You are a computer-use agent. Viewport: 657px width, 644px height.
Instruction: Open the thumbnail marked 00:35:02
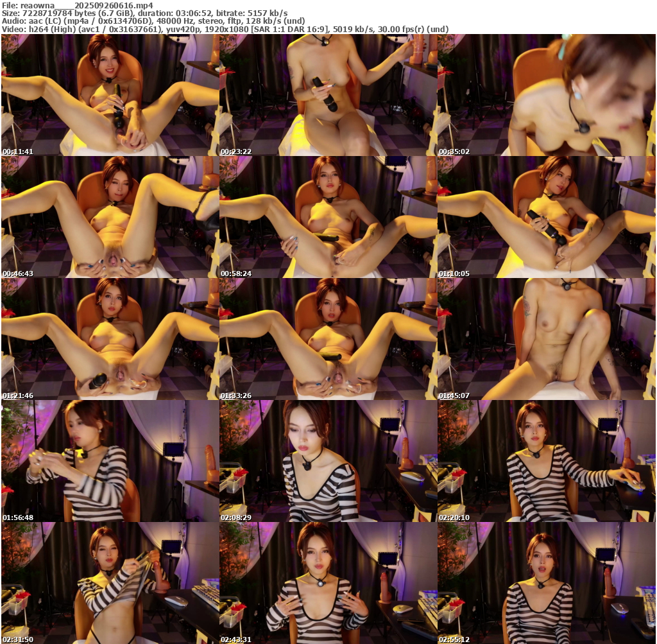(x=546, y=95)
